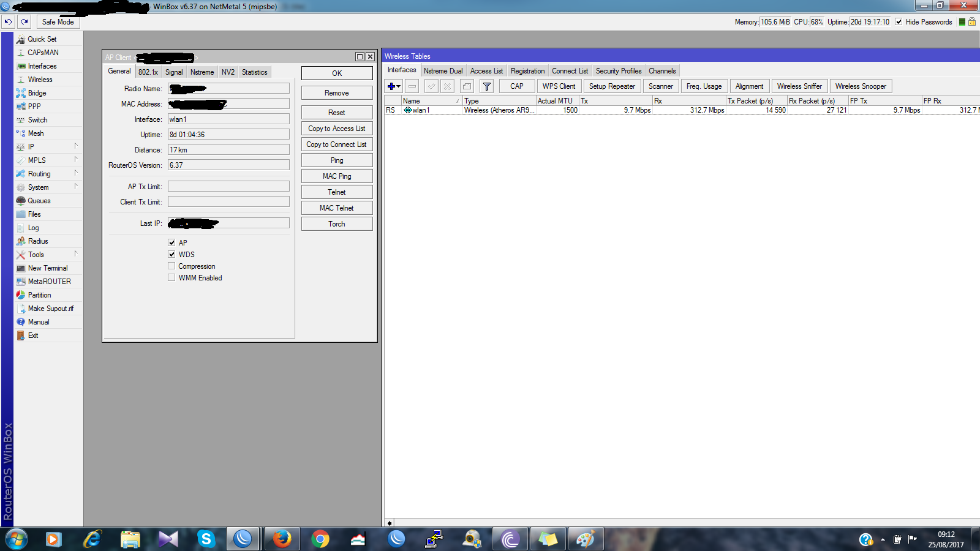Open Internet Explorer from the taskbar
The height and width of the screenshot is (551, 980).
click(x=92, y=539)
